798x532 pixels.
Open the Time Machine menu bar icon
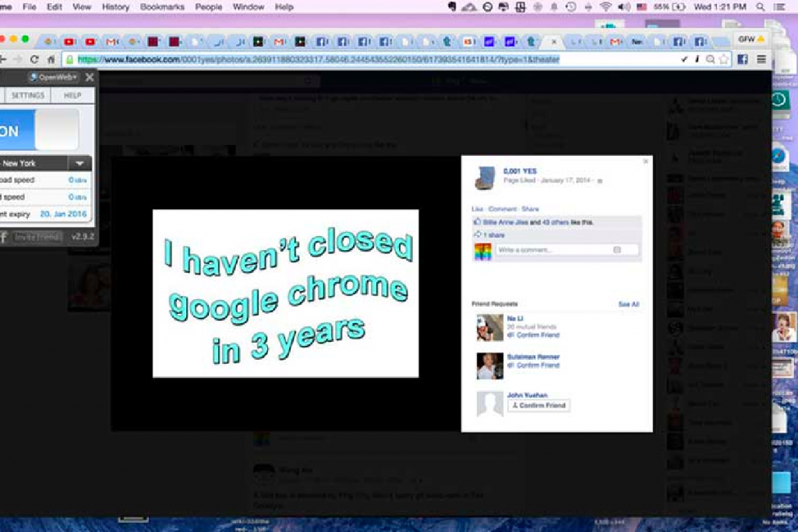coord(571,7)
